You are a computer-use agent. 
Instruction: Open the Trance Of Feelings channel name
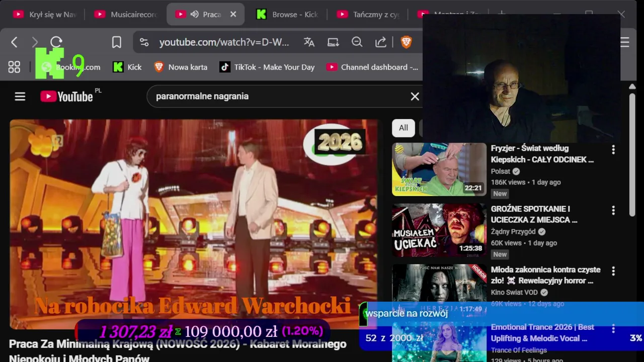tap(519, 350)
